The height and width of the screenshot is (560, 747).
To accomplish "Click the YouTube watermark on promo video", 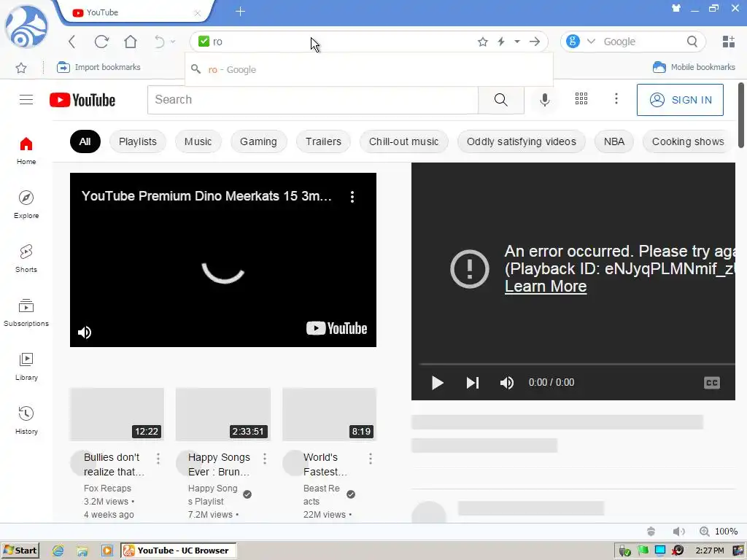I will (x=336, y=328).
